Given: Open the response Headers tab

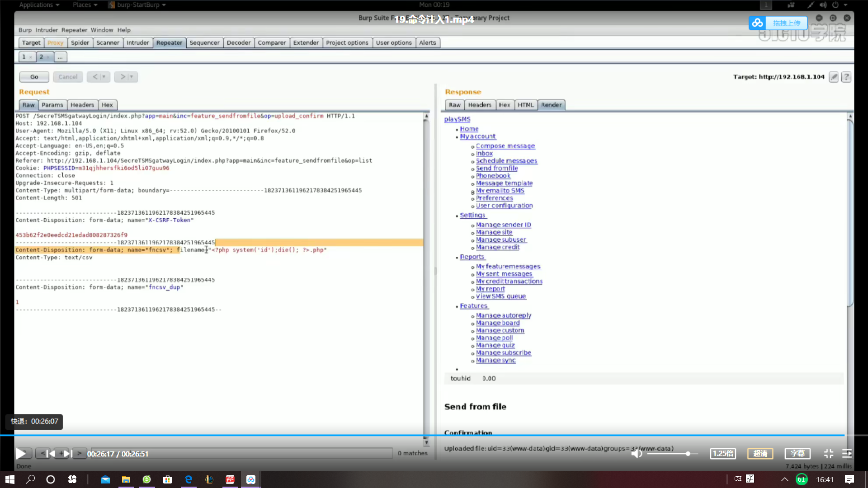Looking at the screenshot, I should coord(480,105).
